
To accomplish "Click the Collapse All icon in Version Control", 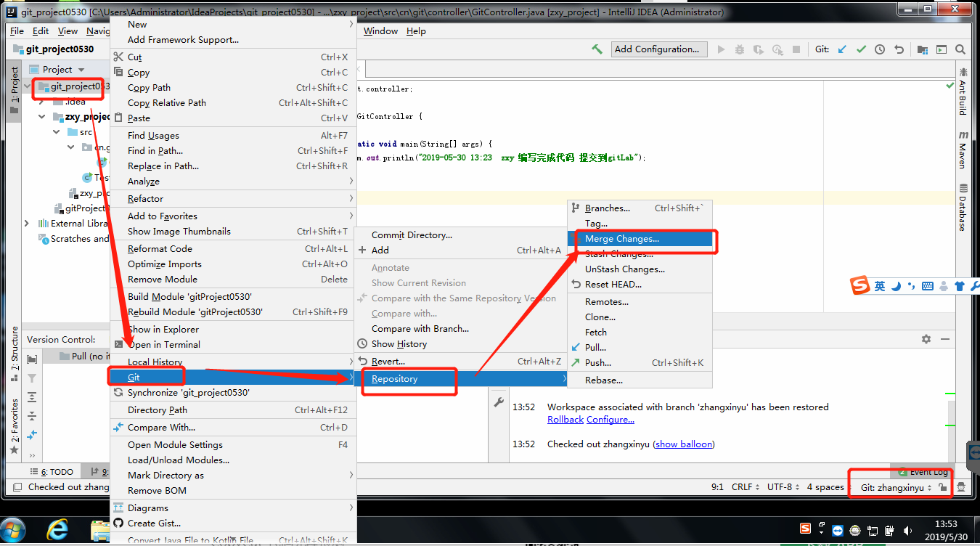I will coord(32,416).
